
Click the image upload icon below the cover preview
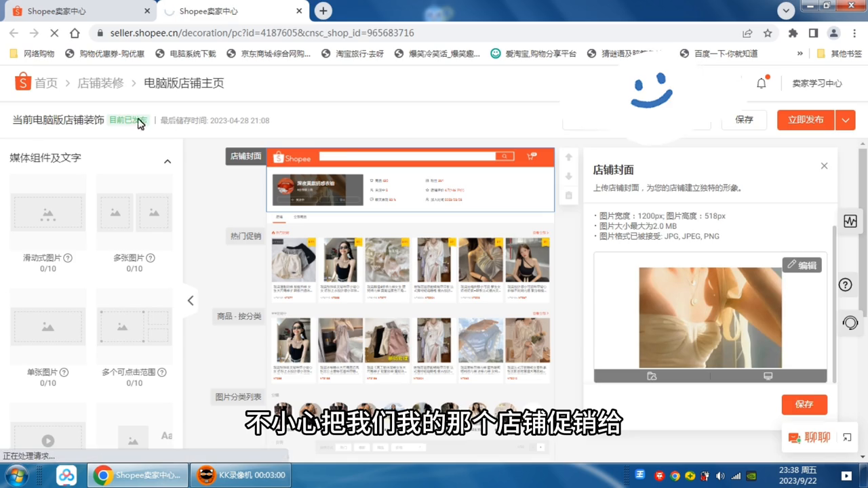click(x=652, y=375)
